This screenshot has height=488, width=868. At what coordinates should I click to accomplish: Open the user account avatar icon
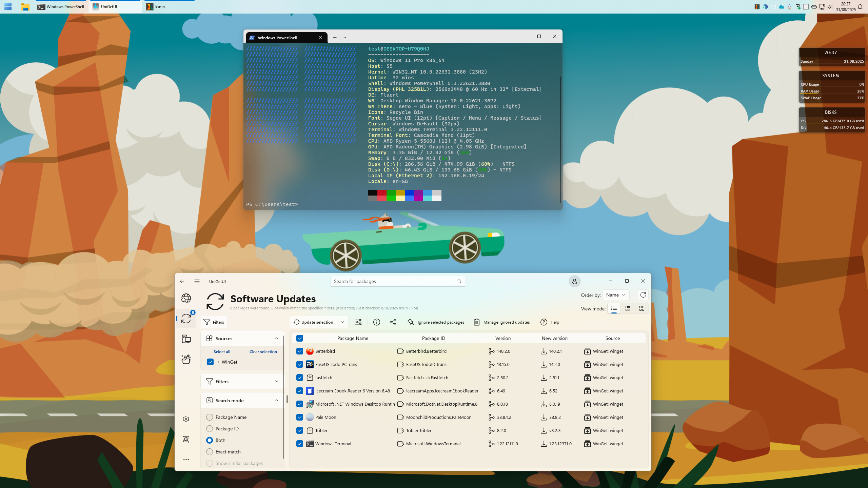tap(574, 281)
